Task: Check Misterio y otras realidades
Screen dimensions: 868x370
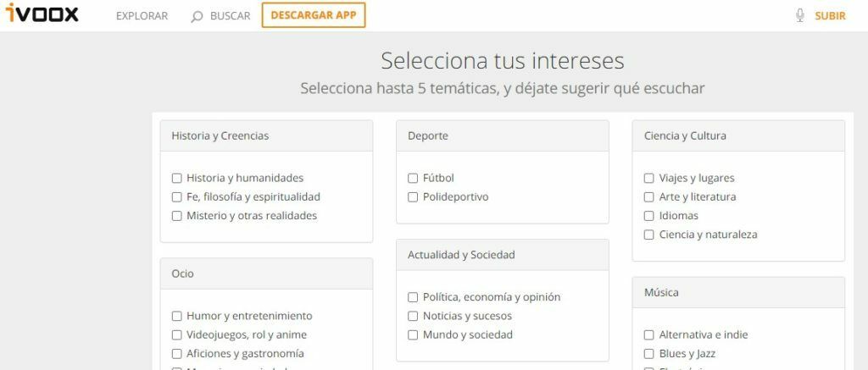Action: (x=176, y=216)
